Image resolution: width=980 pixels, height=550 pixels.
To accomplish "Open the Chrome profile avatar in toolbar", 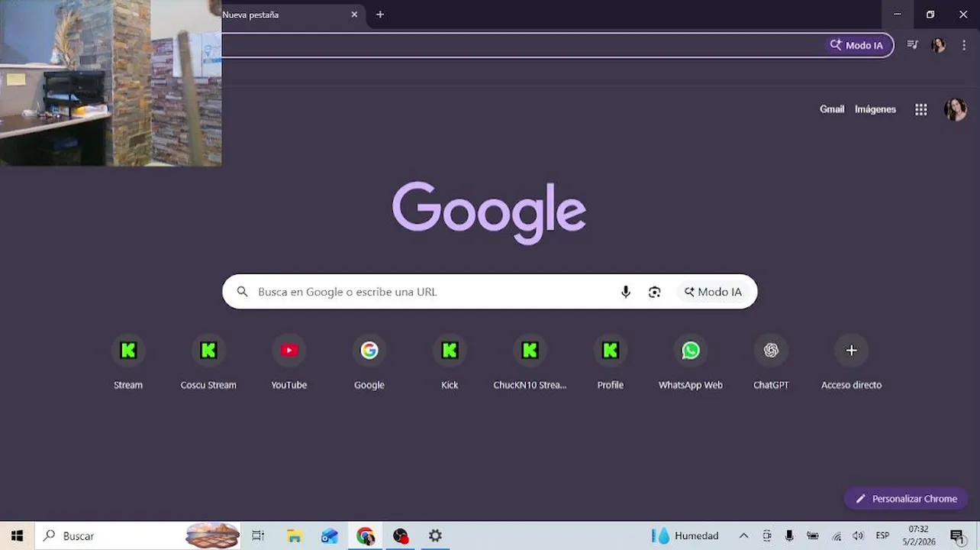I will tap(938, 45).
